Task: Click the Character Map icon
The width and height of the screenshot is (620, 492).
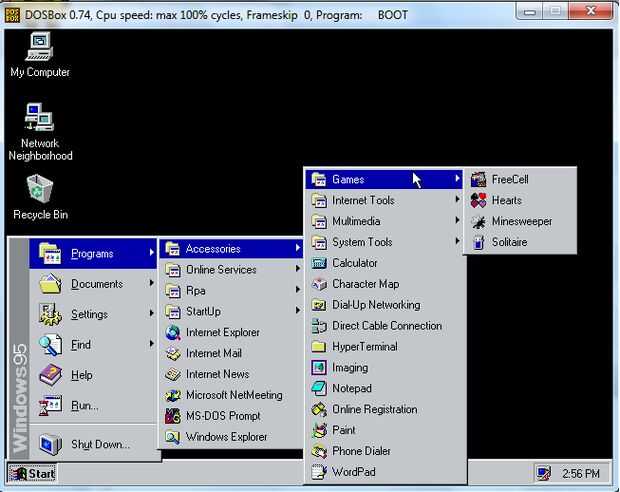Action: pos(319,284)
